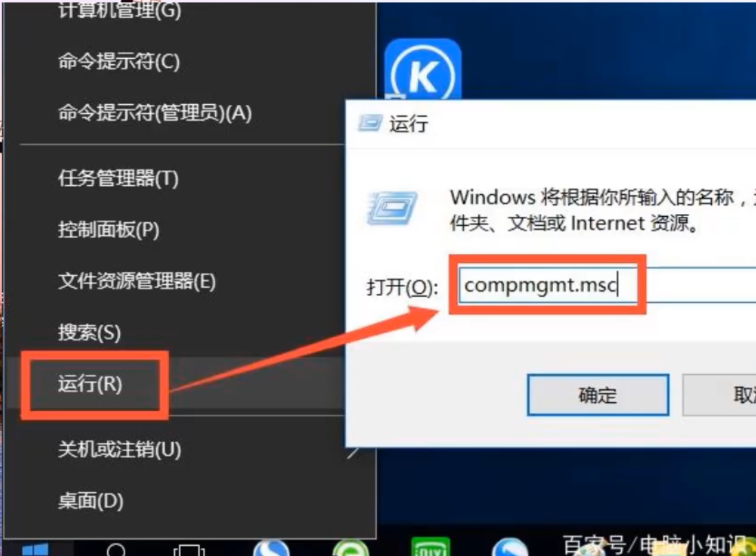Click the Run icon in the dialog title bar

tap(370, 124)
